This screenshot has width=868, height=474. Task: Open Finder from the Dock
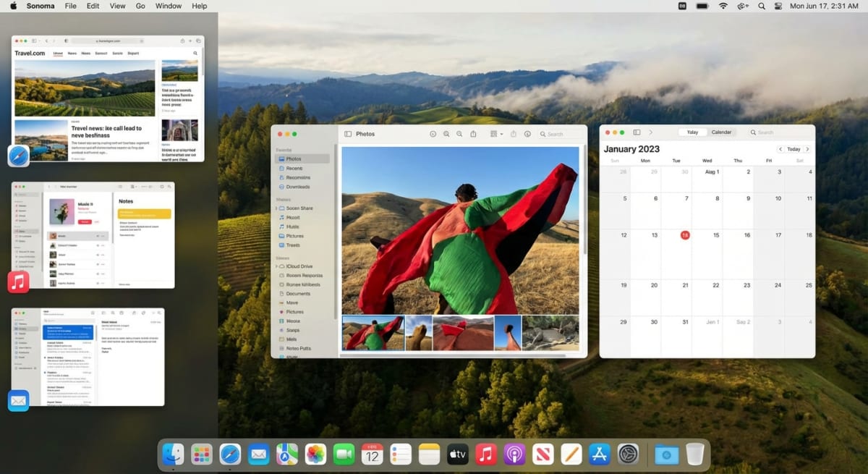point(173,454)
